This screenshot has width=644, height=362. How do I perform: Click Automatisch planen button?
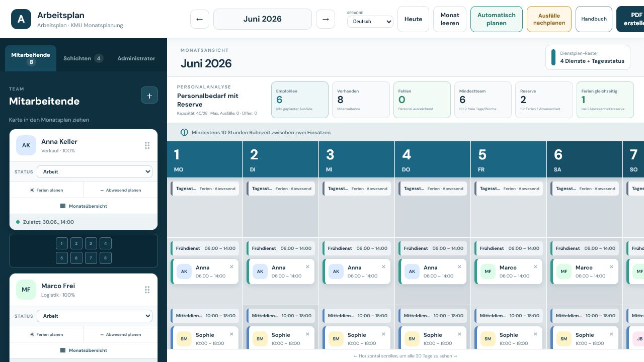497,19
